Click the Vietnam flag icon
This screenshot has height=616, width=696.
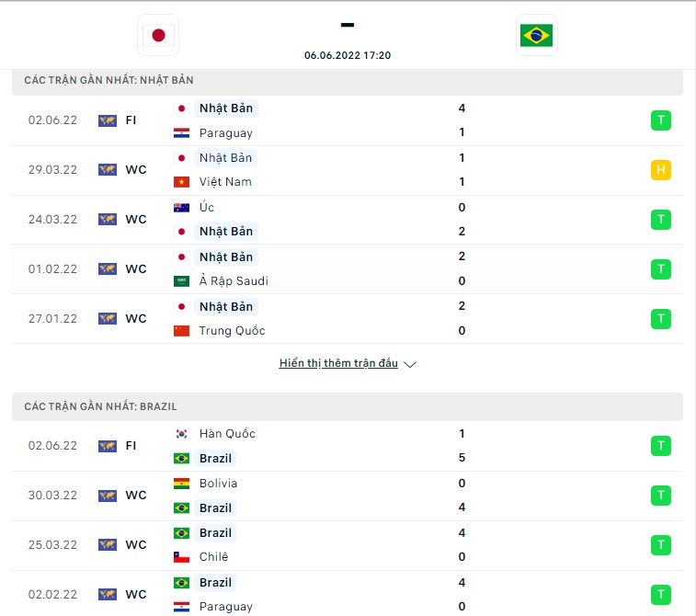(x=181, y=182)
